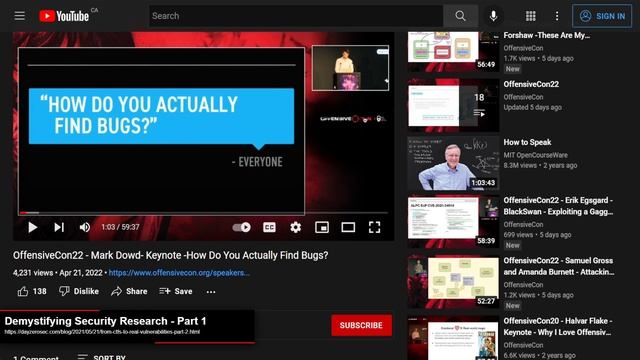Click the speaker camera inset in video
The width and height of the screenshot is (640, 360).
pyautogui.click(x=350, y=68)
